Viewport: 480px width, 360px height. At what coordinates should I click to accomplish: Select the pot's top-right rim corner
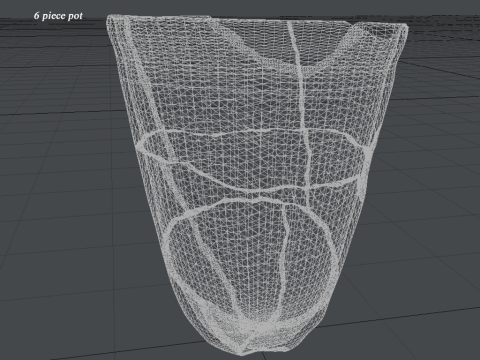click(x=404, y=27)
